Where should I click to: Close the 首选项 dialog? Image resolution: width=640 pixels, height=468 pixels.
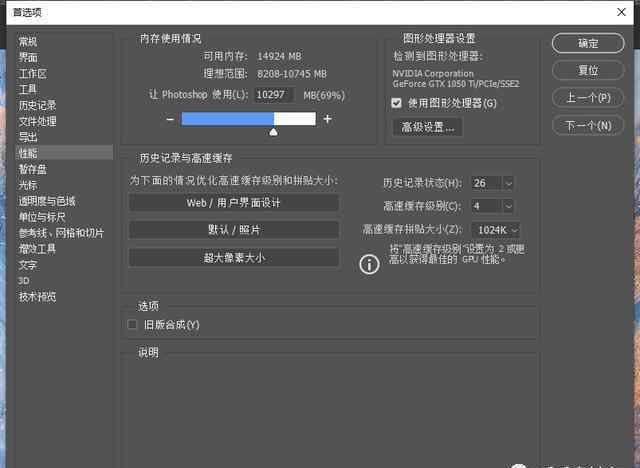[x=621, y=12]
